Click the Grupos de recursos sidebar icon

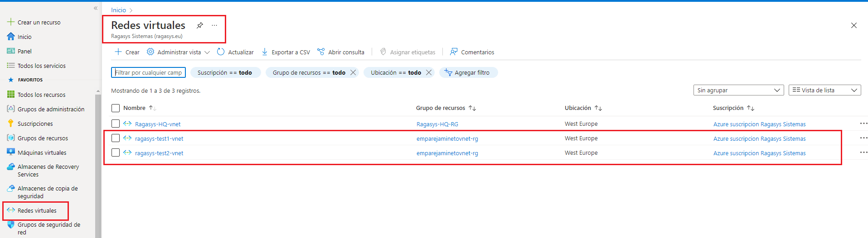[x=11, y=138]
